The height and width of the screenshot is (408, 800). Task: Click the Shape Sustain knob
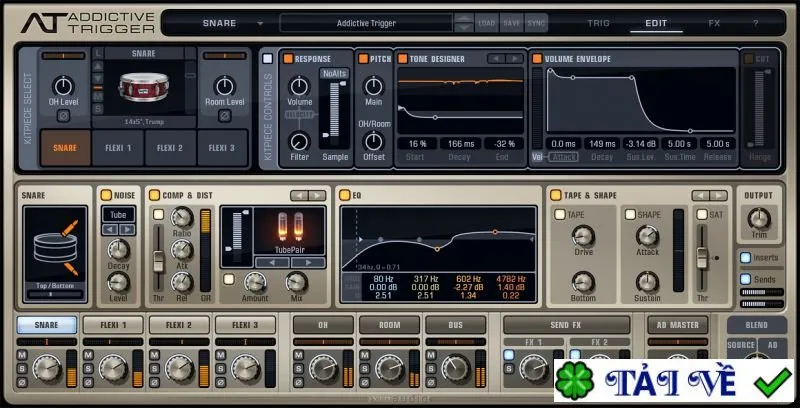pyautogui.click(x=647, y=282)
